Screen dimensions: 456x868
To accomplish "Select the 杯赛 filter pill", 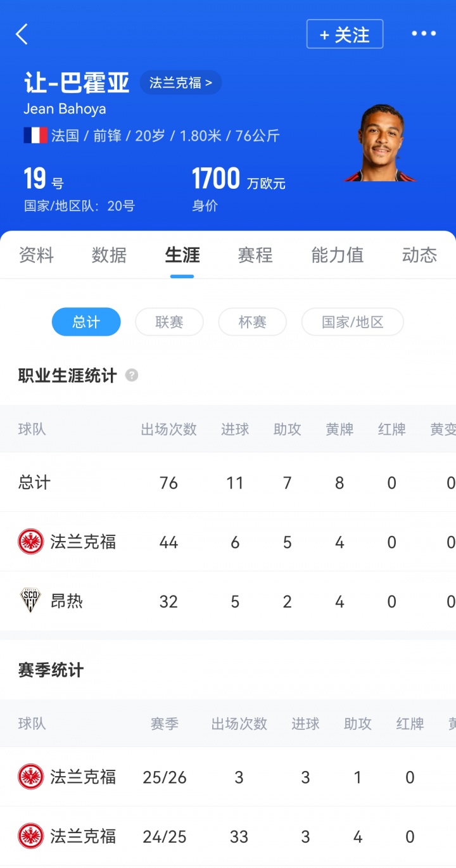I will coord(252,322).
